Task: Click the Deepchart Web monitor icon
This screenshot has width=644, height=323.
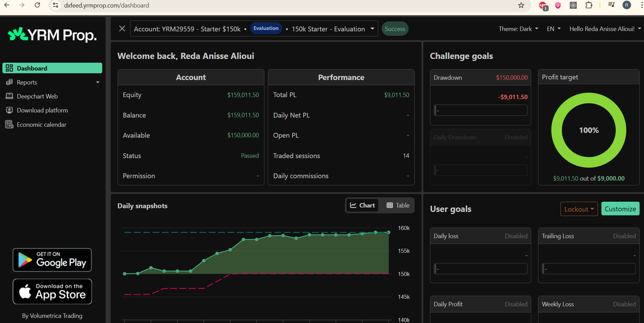Action: [x=9, y=96]
